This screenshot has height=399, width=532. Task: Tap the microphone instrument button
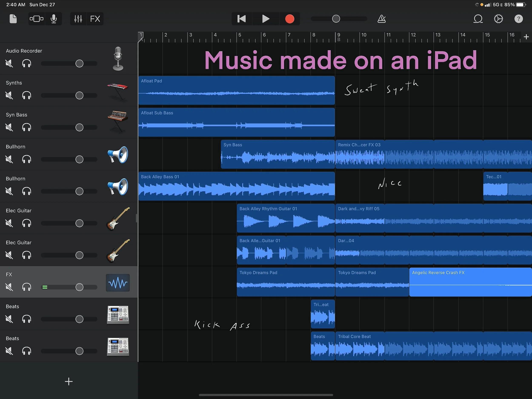click(54, 19)
